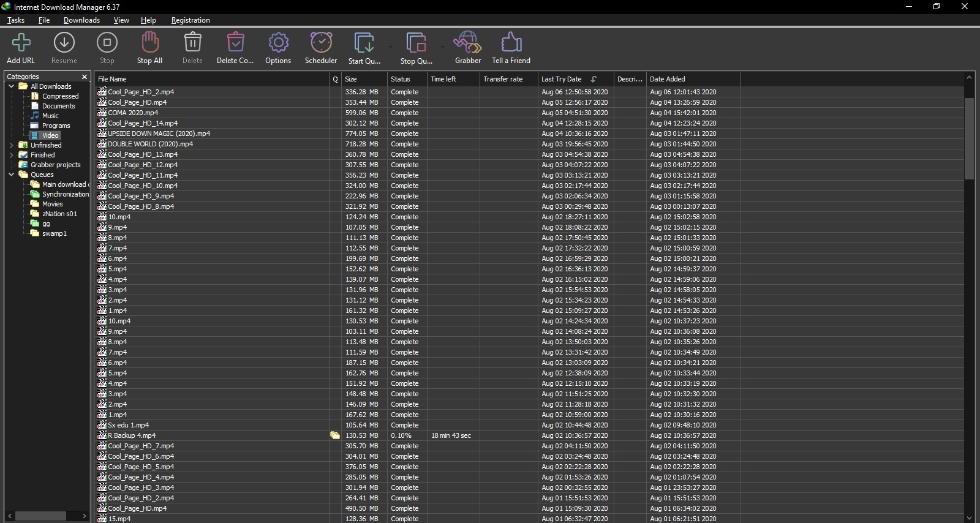Open the Help menu
The width and height of the screenshot is (980, 523).
click(x=148, y=20)
